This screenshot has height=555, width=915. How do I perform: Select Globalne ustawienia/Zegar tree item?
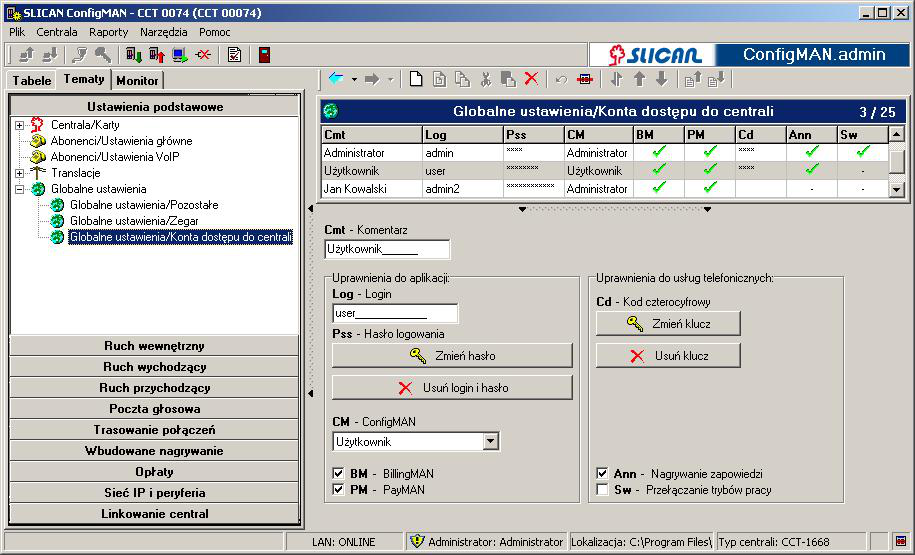tap(134, 221)
